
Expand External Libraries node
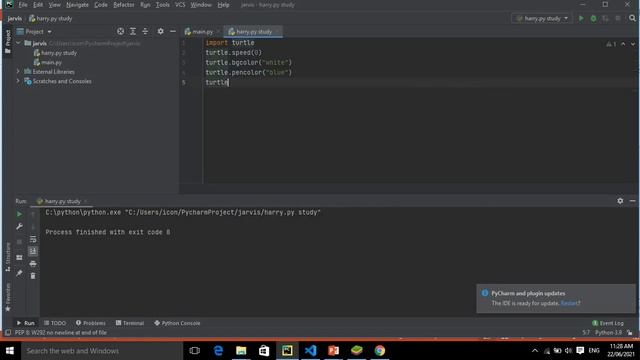click(18, 71)
